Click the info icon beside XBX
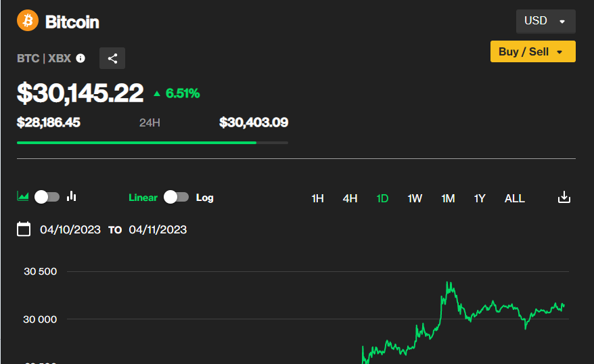This screenshot has width=594, height=364. (x=81, y=58)
